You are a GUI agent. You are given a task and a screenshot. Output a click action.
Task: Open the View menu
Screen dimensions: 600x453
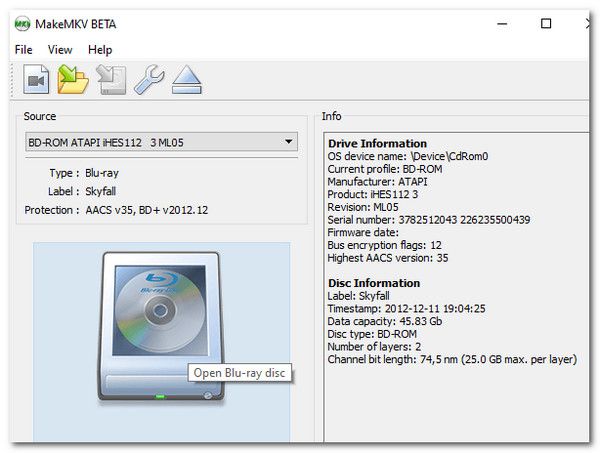point(60,50)
